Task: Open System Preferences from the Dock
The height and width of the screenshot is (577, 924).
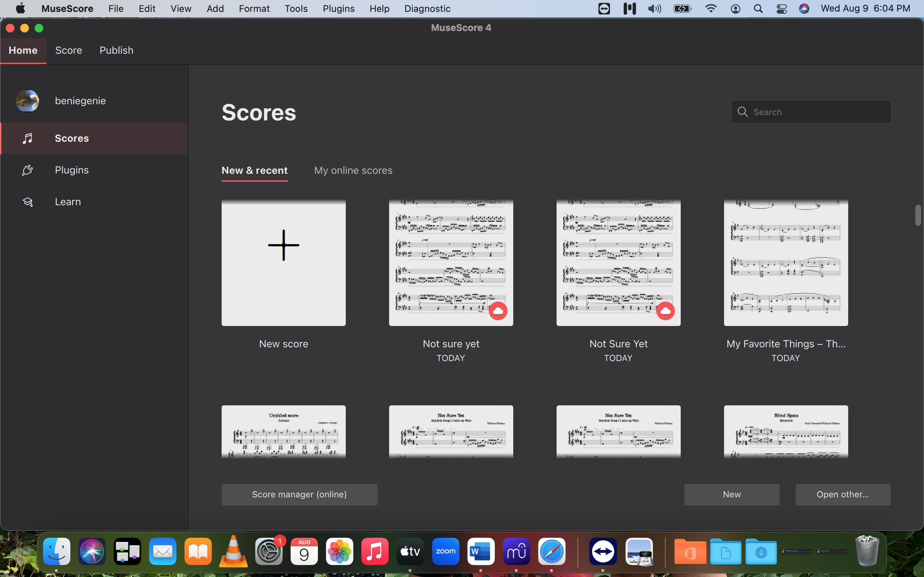Action: (269, 551)
